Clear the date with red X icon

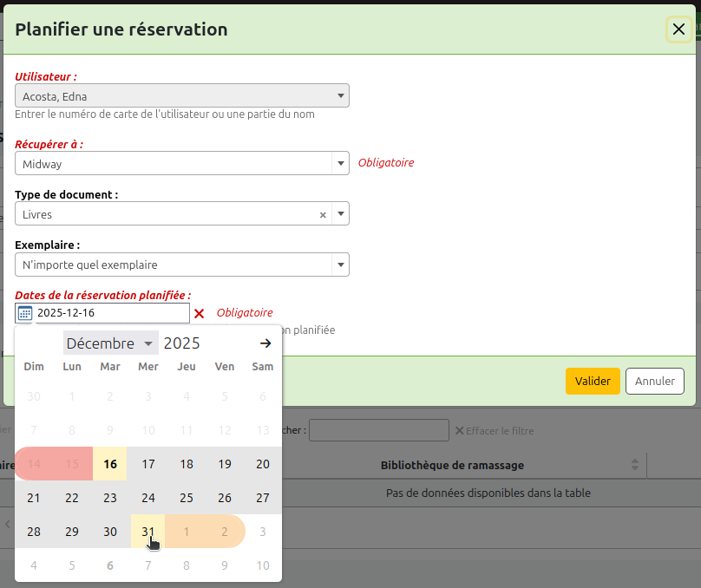pyautogui.click(x=200, y=313)
